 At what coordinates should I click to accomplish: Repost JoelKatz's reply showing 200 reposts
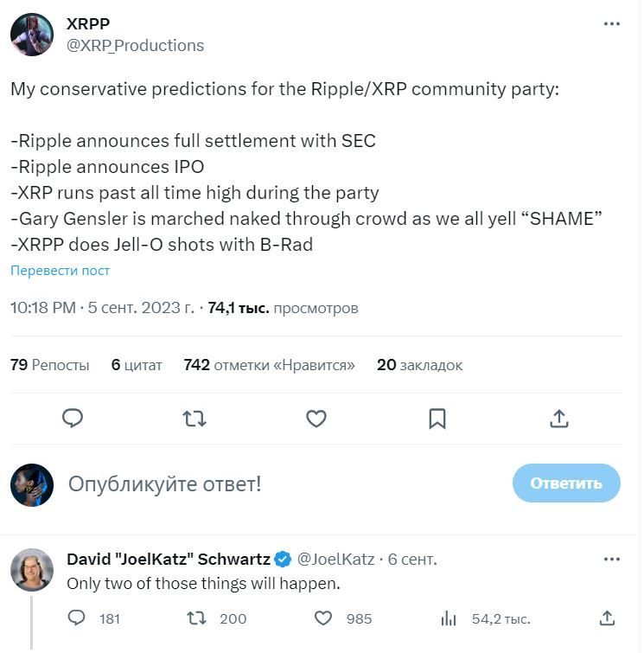coord(196,618)
